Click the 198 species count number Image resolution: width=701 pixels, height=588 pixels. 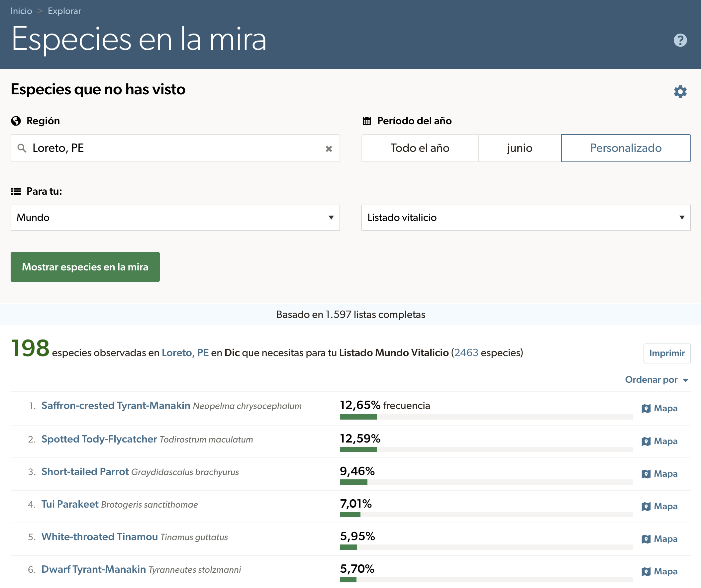tap(30, 348)
